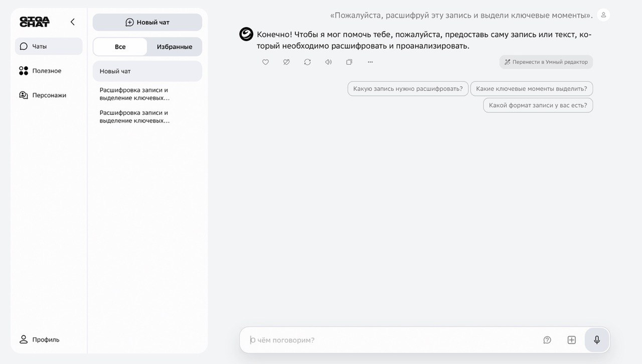Choose suggestion Какой формат записи у вас есть?

[x=538, y=105]
